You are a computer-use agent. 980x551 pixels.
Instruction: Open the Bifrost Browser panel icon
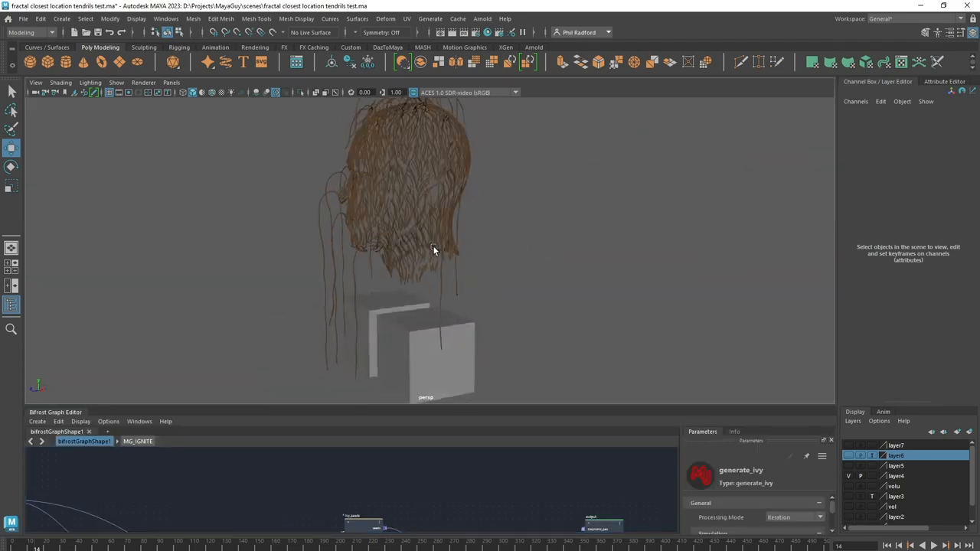296,62
